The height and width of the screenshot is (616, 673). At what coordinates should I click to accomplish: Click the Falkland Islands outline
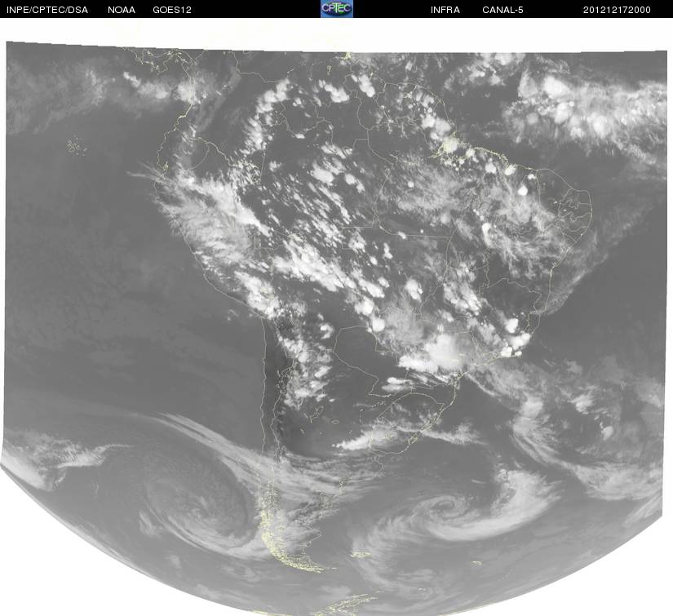(x=361, y=554)
